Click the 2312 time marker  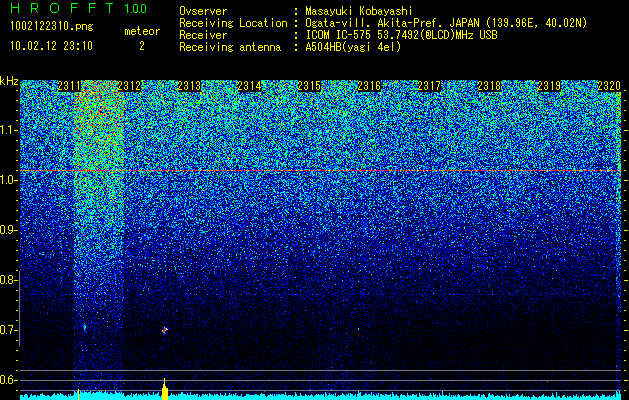click(130, 86)
